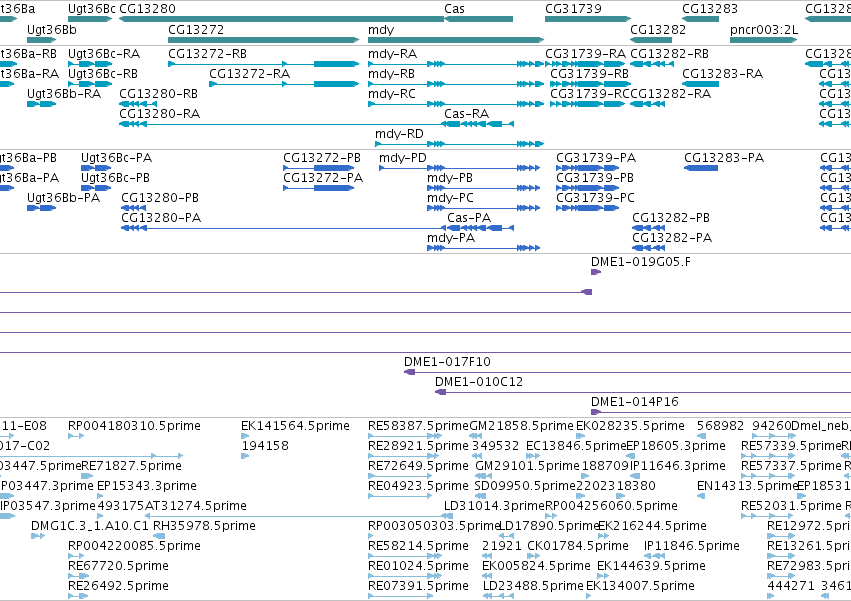Select the CG13280 gene label
The width and height of the screenshot is (851, 601).
[147, 9]
